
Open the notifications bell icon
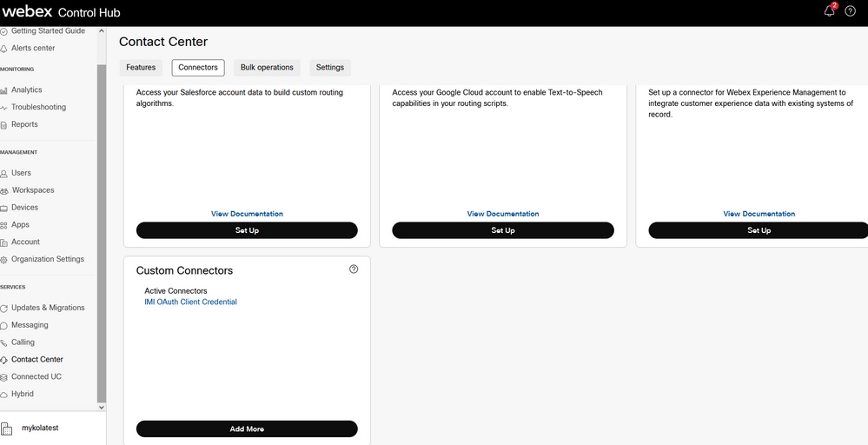[x=829, y=11]
